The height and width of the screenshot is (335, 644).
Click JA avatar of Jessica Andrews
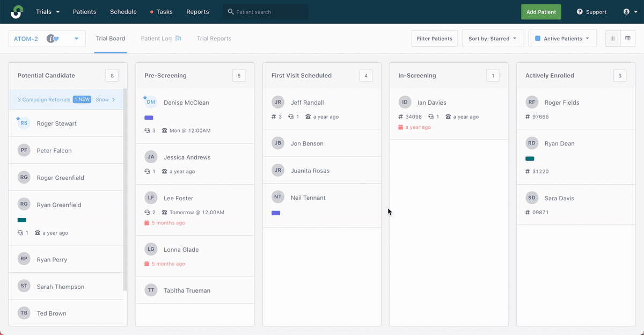[151, 157]
